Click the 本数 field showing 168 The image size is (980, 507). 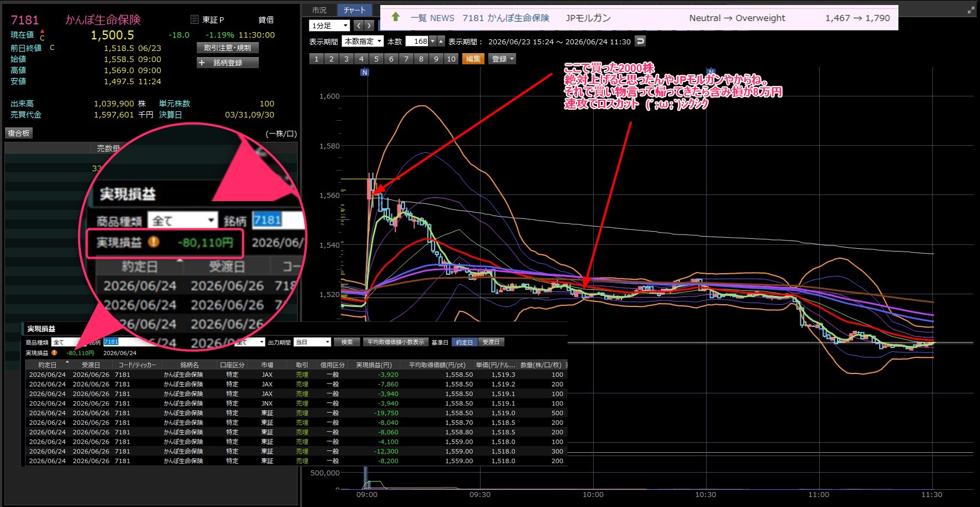pos(417,41)
